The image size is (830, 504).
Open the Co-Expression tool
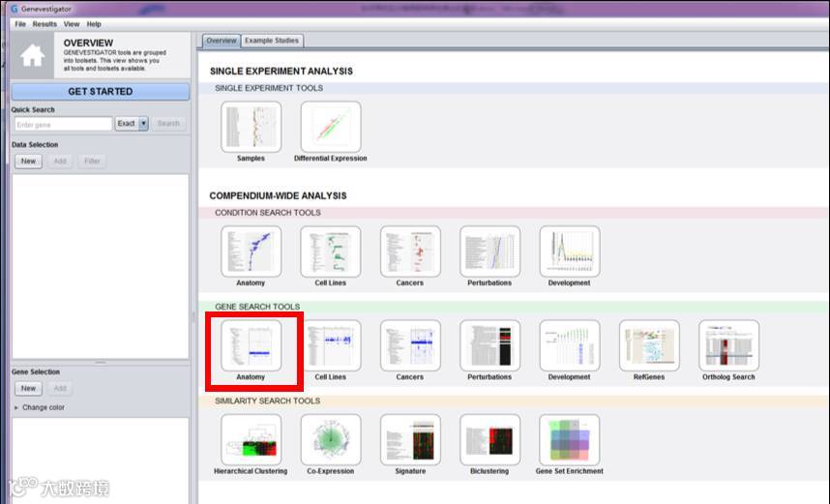[331, 439]
